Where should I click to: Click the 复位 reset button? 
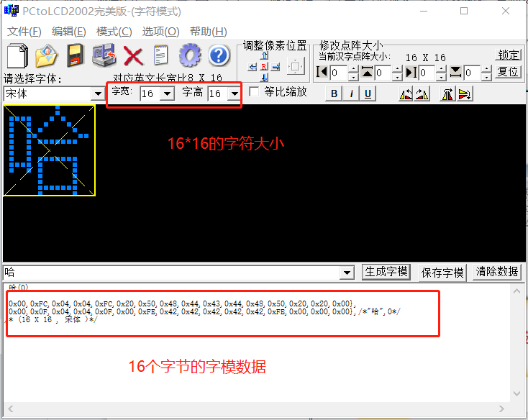pyautogui.click(x=508, y=72)
